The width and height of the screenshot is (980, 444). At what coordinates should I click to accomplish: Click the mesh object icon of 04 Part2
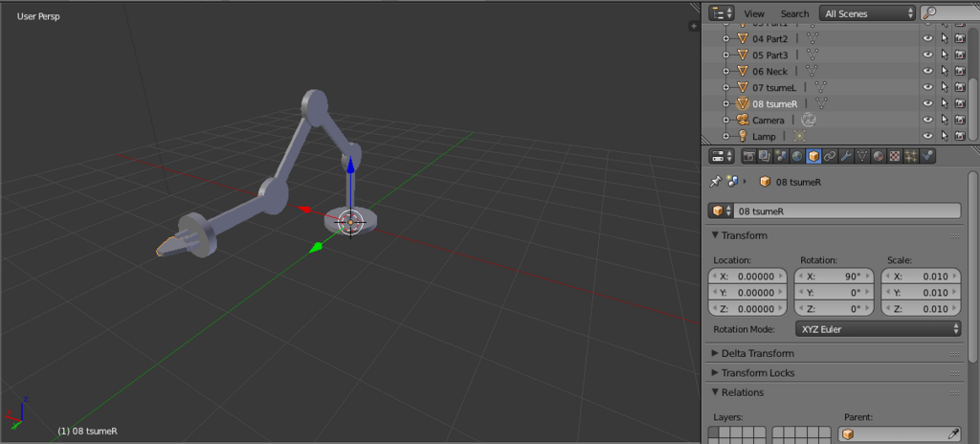tap(743, 39)
